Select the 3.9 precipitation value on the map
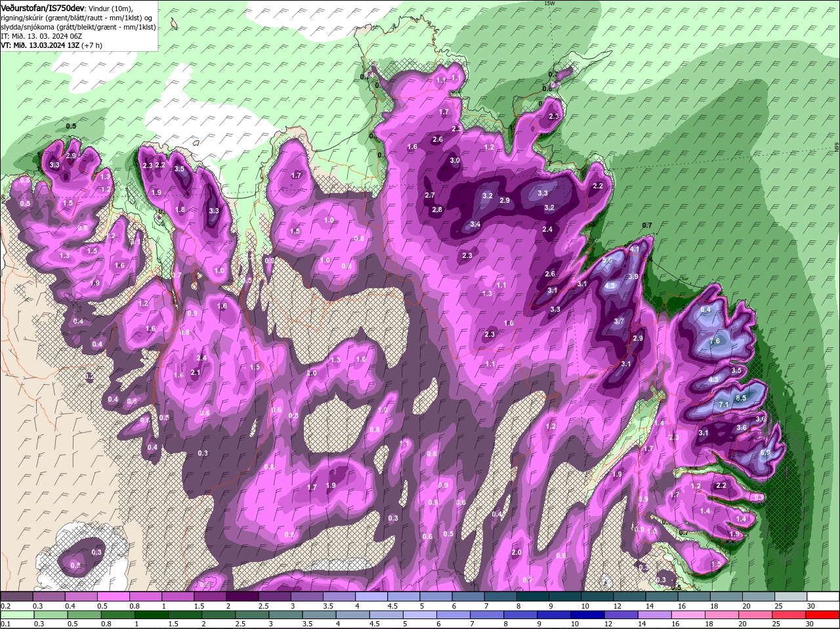Screen dimensions: 840x629 click(x=633, y=277)
